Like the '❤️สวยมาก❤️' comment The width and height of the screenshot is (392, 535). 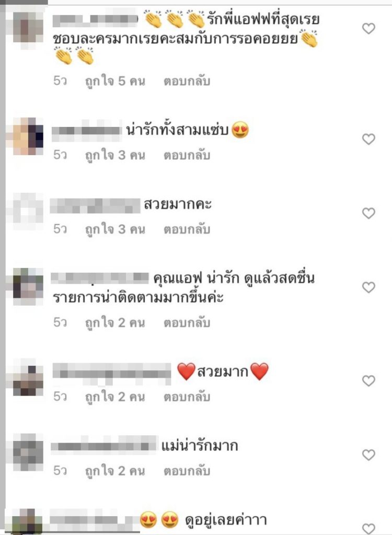368,380
